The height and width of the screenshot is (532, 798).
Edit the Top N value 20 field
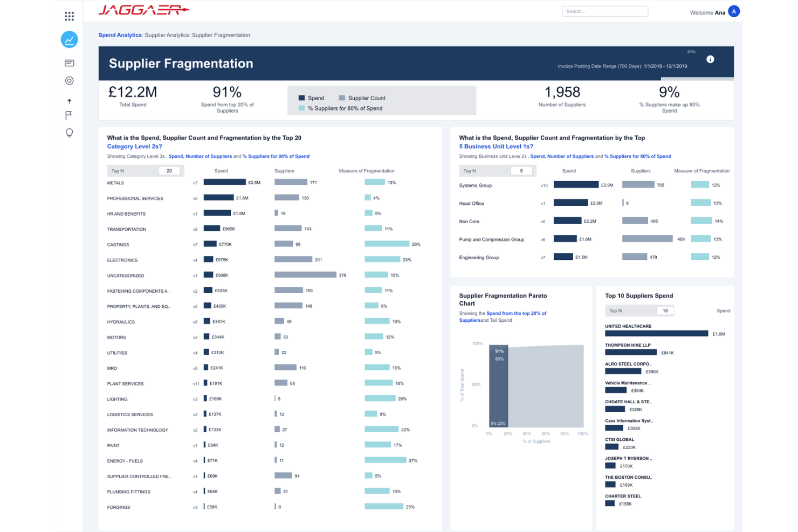(169, 171)
